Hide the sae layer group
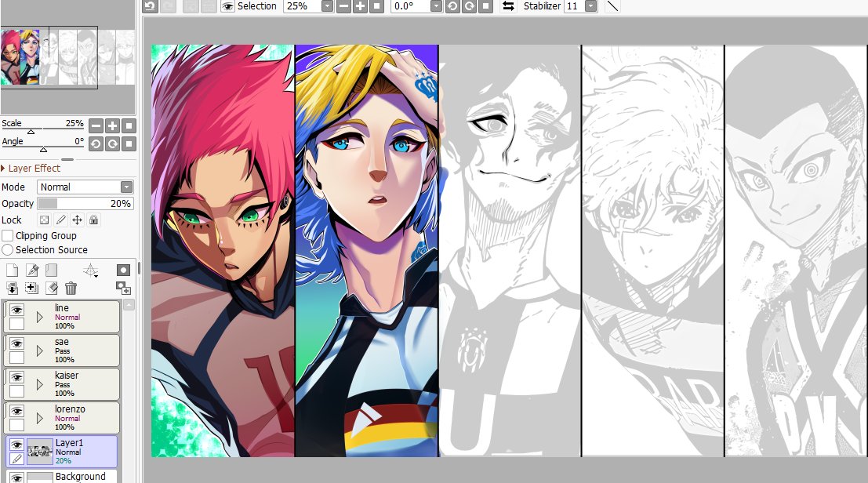Screen dimensions: 868x483 (16, 343)
